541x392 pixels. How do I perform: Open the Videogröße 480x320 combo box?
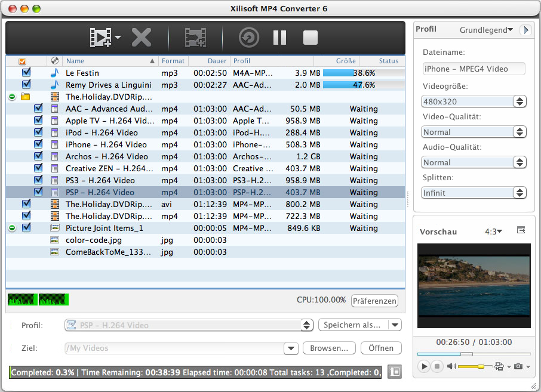(474, 101)
